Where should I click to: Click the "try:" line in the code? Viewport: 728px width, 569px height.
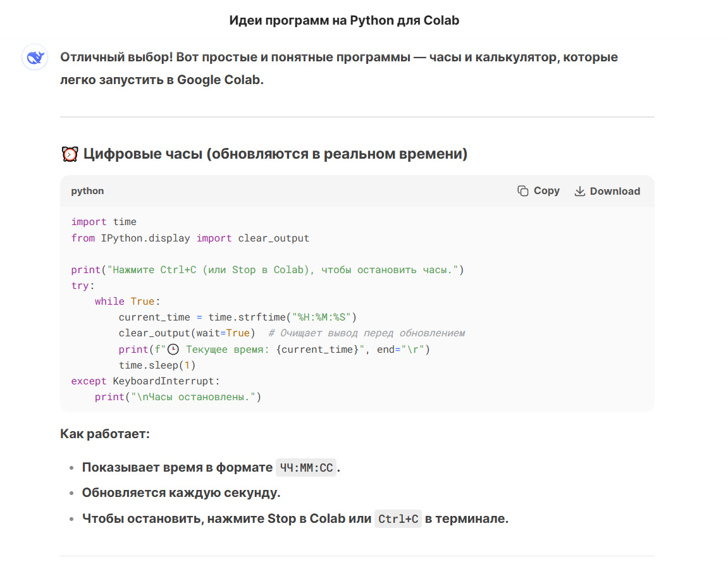83,286
